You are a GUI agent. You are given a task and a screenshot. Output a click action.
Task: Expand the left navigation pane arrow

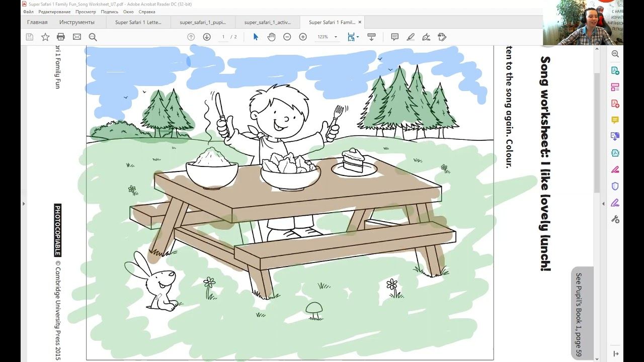pyautogui.click(x=23, y=204)
